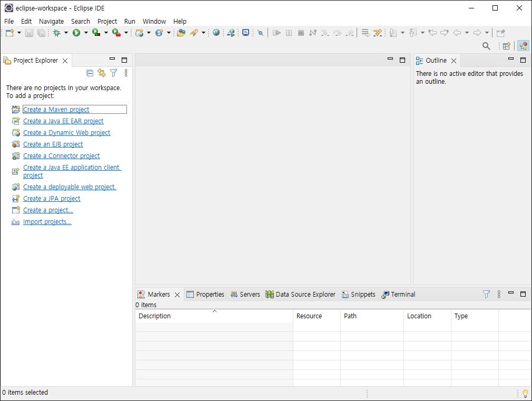Image resolution: width=532 pixels, height=401 pixels.
Task: Switch to the Terminal tab
Action: click(x=398, y=295)
